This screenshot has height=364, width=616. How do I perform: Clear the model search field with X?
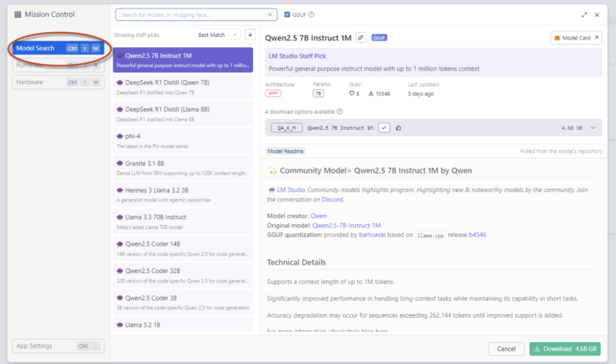click(271, 14)
